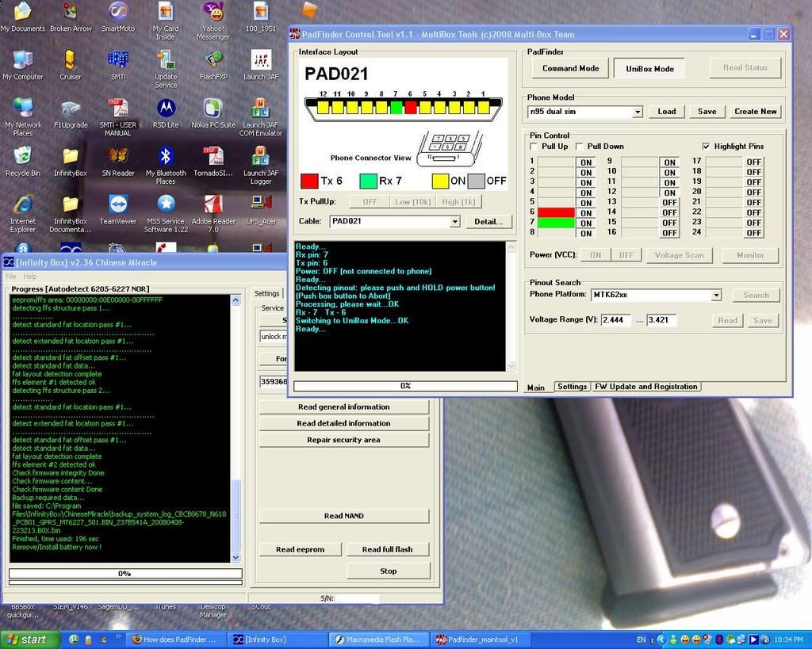Screen dimensions: 812x649
Task: Select the 100_1951 desktop icon
Action: pos(261,17)
